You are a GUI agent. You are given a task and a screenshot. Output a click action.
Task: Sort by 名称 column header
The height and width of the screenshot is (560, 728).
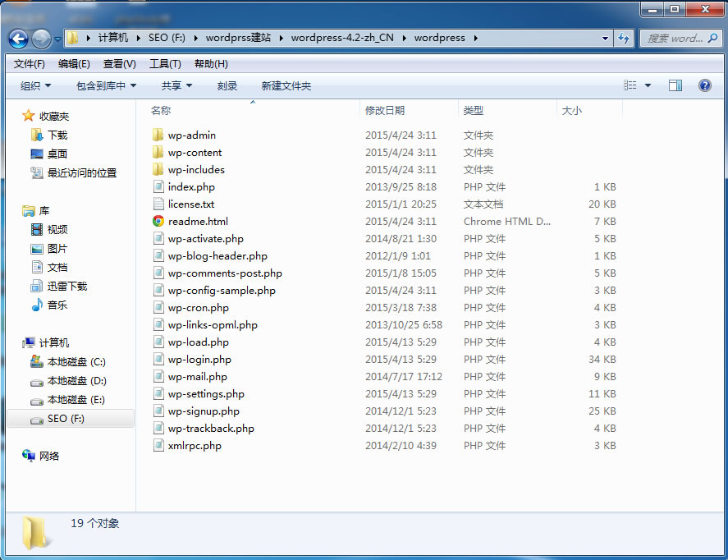(x=161, y=111)
